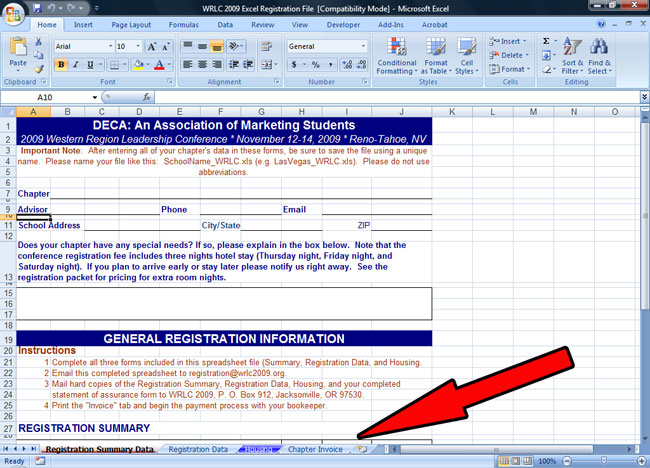Cut selection with scissors icon
Viewport: 650px width, 468px height.
pyautogui.click(x=39, y=41)
